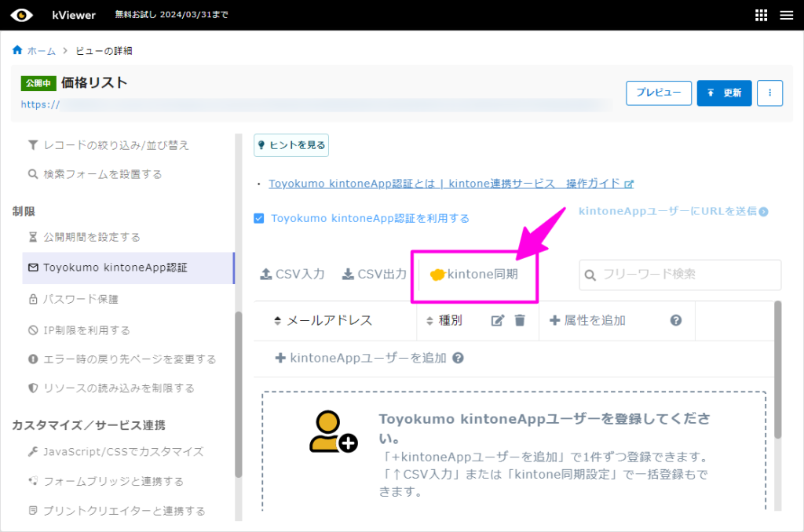Open the Toyokumo kintoneApp認証 guide link
Screen dimensions: 804x532
(451, 184)
